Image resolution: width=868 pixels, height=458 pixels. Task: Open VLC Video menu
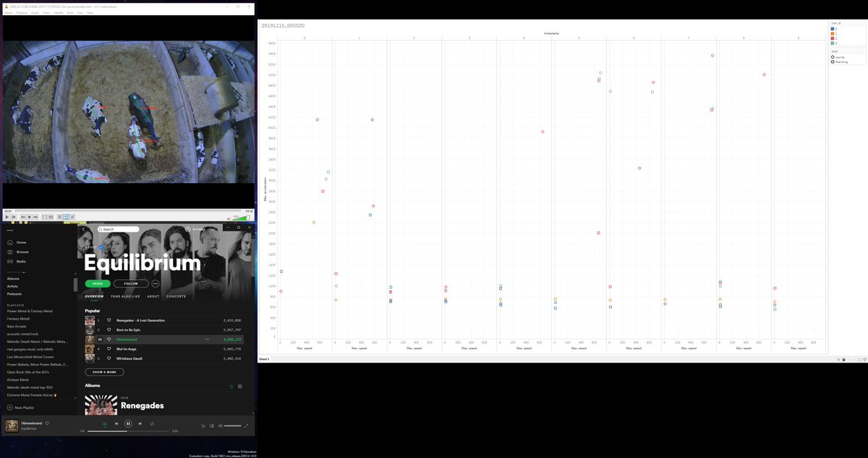click(46, 12)
